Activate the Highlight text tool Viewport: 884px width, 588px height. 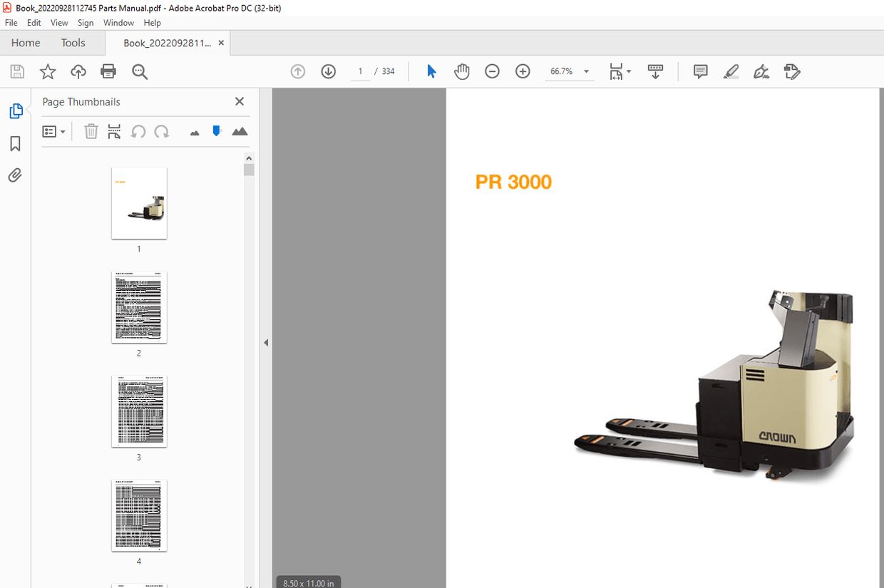731,71
